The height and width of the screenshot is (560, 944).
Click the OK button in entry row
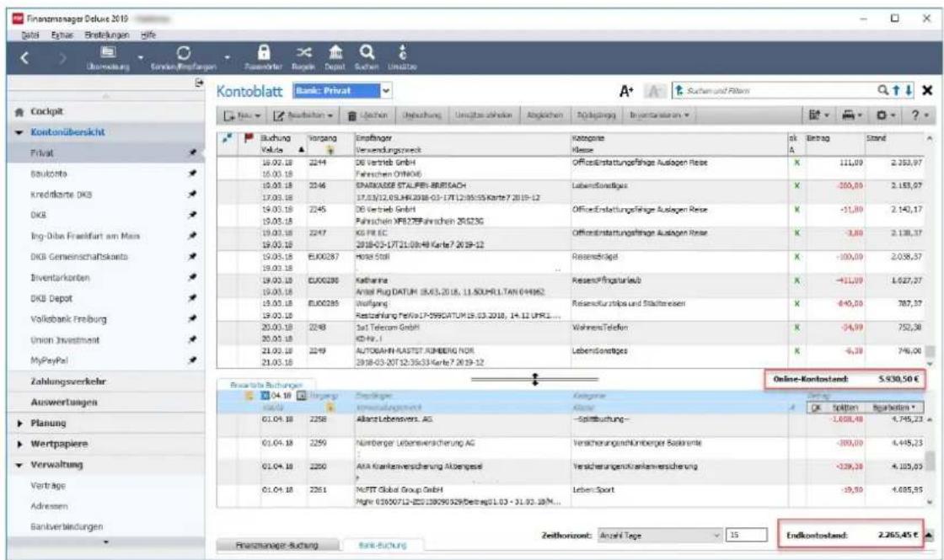coord(816,408)
